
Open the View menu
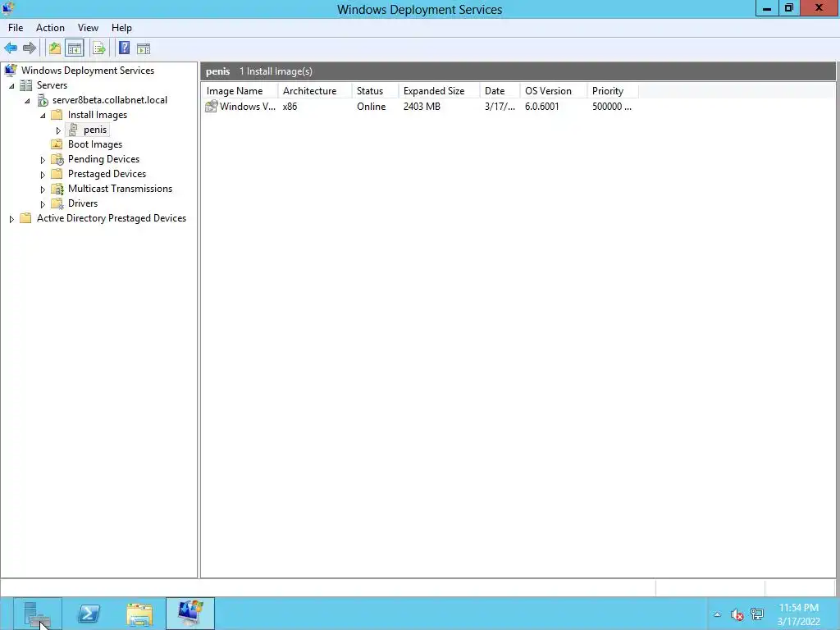(88, 28)
